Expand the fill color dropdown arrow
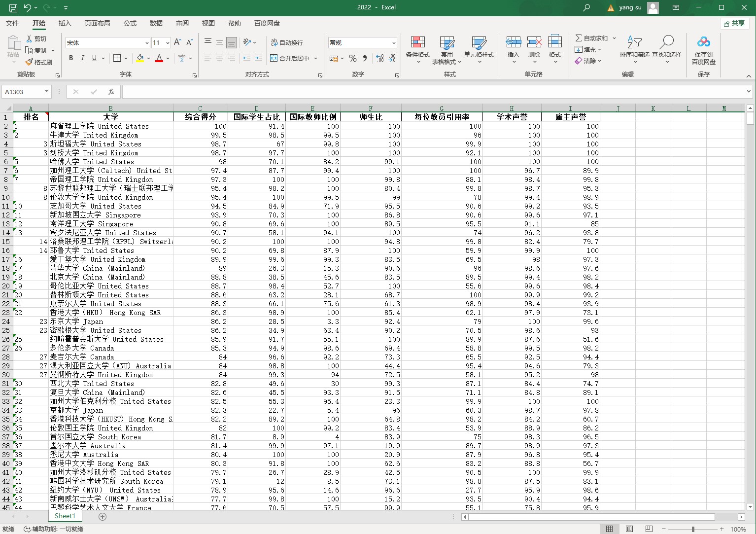The image size is (756, 534). tap(148, 58)
